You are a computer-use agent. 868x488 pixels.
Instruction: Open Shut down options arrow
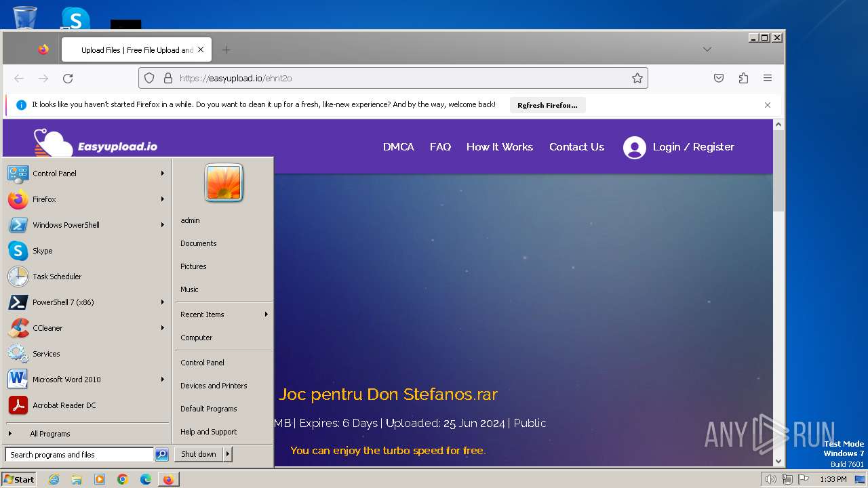228,455
